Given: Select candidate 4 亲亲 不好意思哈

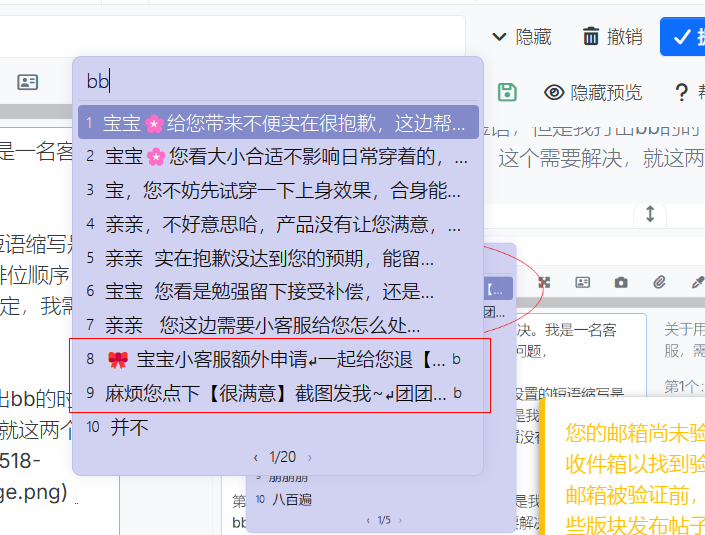Looking at the screenshot, I should [x=278, y=223].
